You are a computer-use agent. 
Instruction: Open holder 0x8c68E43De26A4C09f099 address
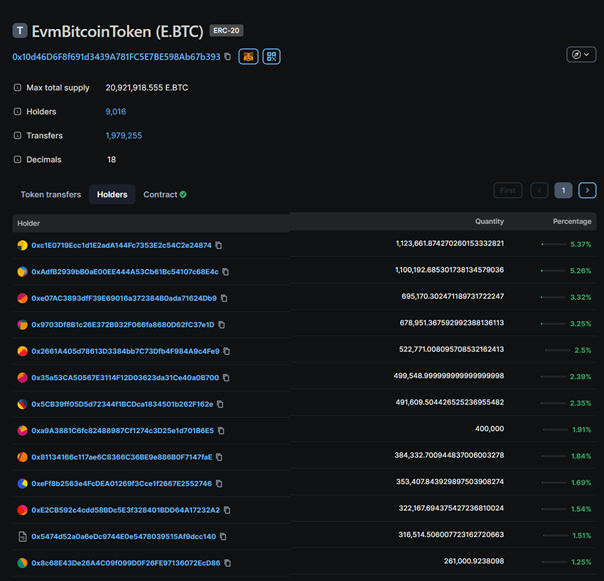point(126,563)
